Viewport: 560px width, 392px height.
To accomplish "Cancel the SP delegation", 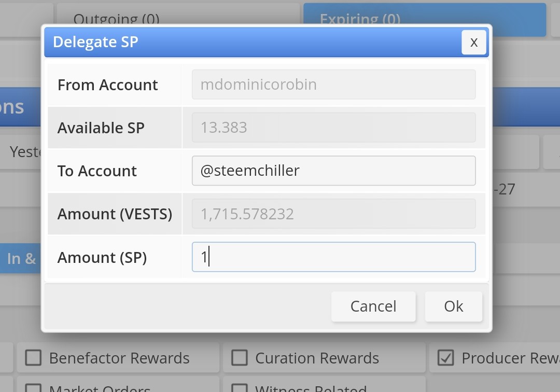I will pyautogui.click(x=373, y=306).
